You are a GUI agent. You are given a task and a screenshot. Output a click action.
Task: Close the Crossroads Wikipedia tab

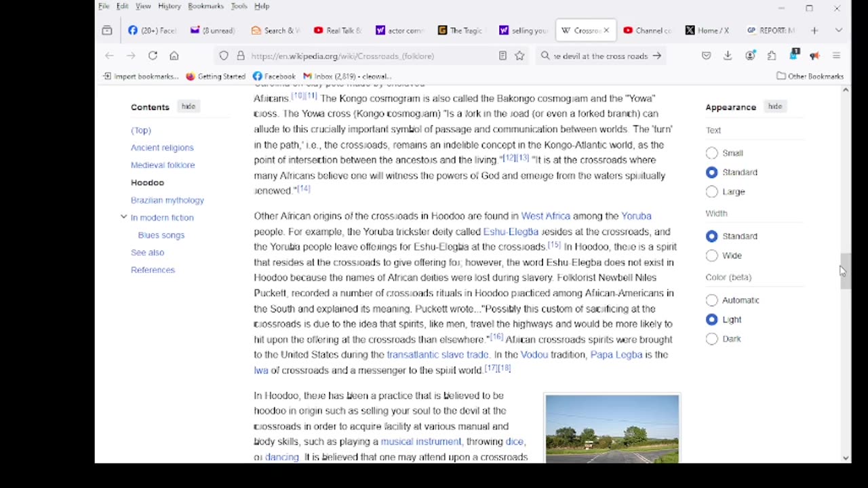point(606,30)
